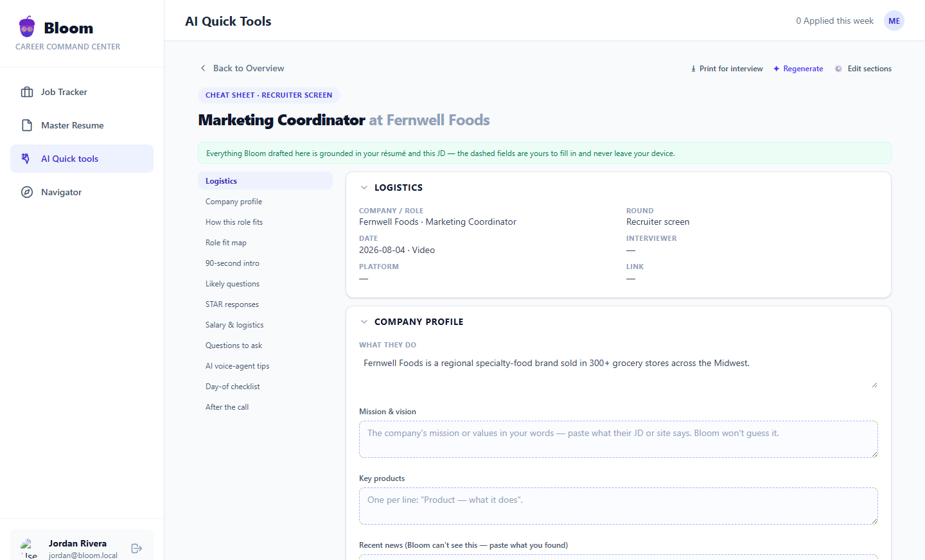Jump to Salary & logistics
The height and width of the screenshot is (560, 925).
click(265, 324)
